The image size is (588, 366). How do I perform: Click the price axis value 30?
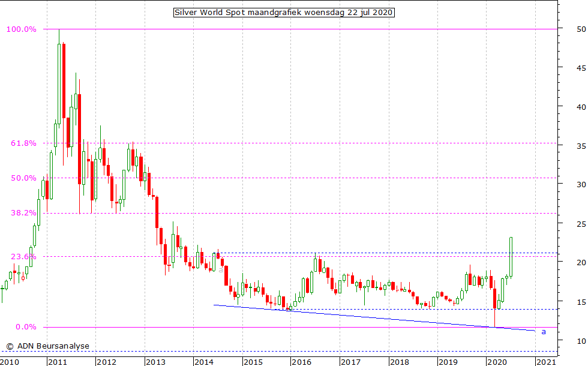[581, 185]
